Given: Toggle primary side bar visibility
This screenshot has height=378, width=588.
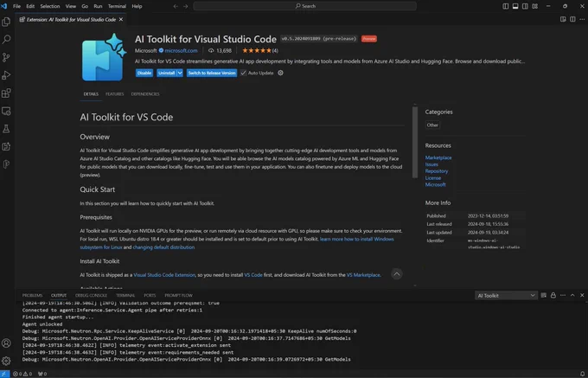Looking at the screenshot, I should point(506,6).
